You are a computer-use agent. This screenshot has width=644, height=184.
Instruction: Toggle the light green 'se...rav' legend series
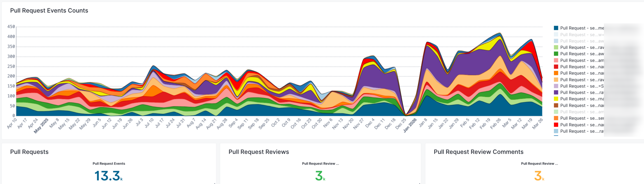coord(579,47)
